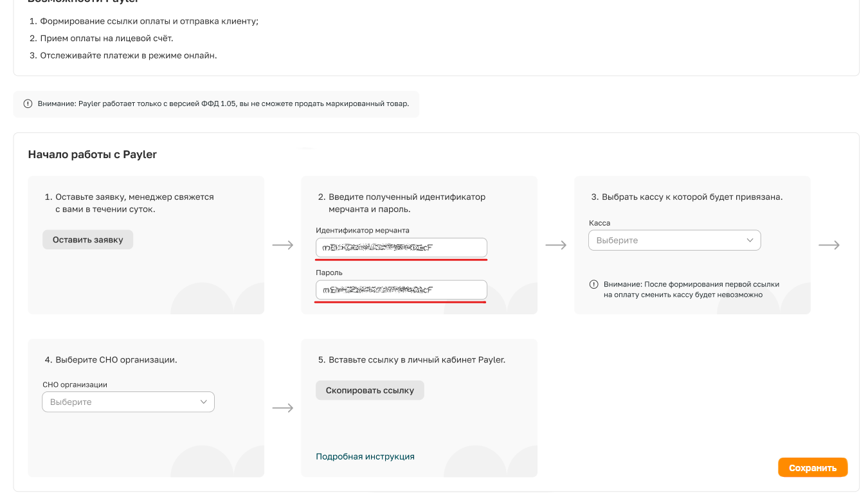The width and height of the screenshot is (868, 493).
Task: Click the step 3 text 'Выбрать кассу к которой будет привязана.'
Action: pos(692,197)
